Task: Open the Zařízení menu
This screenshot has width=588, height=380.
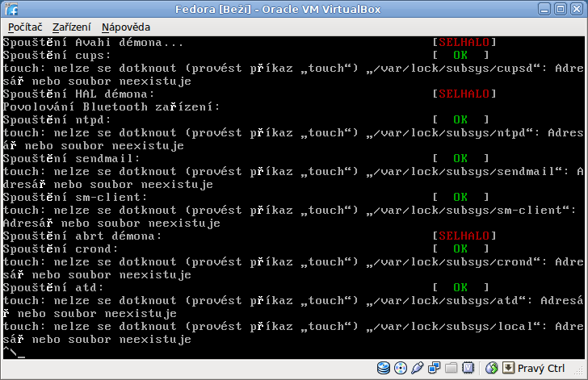Action: click(x=71, y=27)
